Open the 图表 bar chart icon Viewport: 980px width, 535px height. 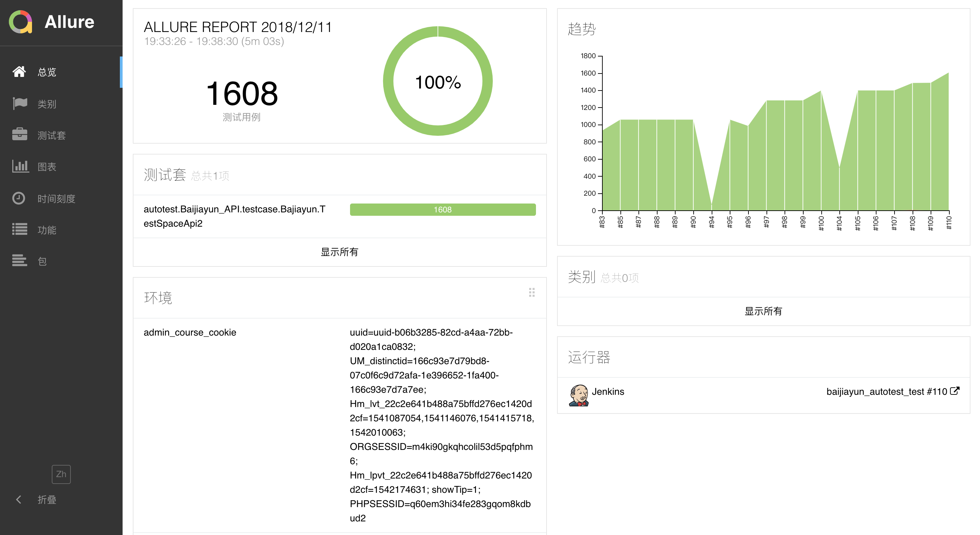pos(20,166)
